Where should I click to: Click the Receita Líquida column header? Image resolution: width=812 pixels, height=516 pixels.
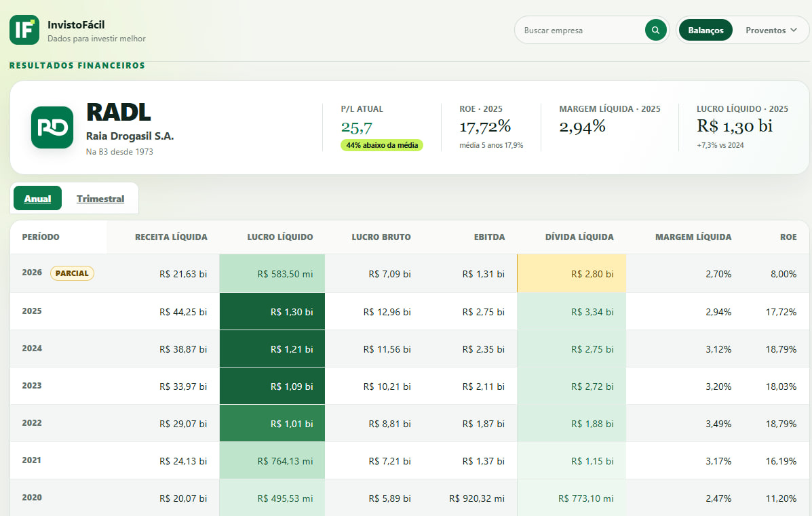[171, 237]
